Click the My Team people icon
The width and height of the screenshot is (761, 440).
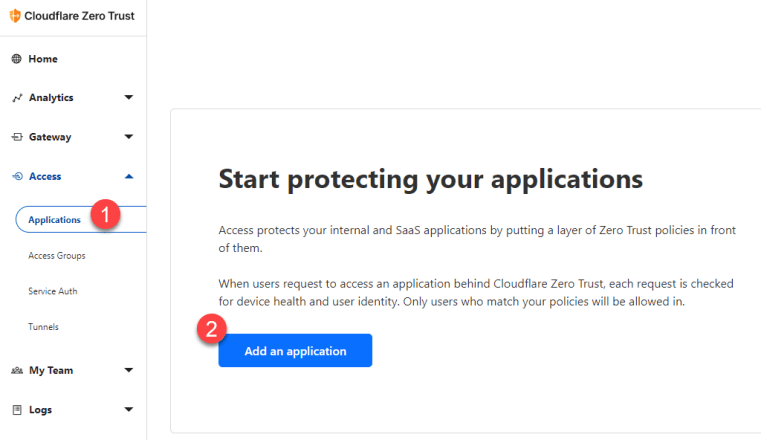click(x=17, y=371)
